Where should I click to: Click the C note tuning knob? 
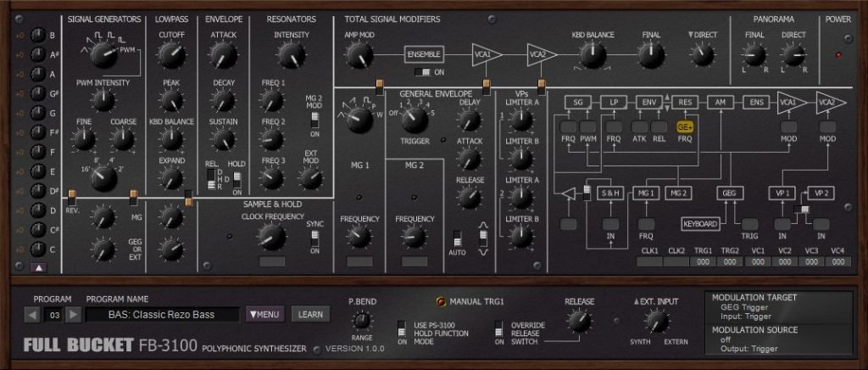pyautogui.click(x=37, y=249)
